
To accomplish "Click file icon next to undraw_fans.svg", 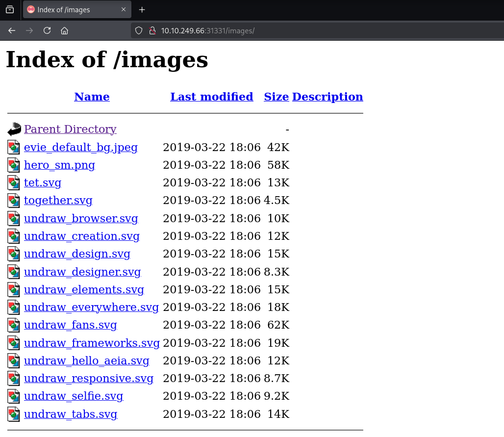I will (x=14, y=325).
